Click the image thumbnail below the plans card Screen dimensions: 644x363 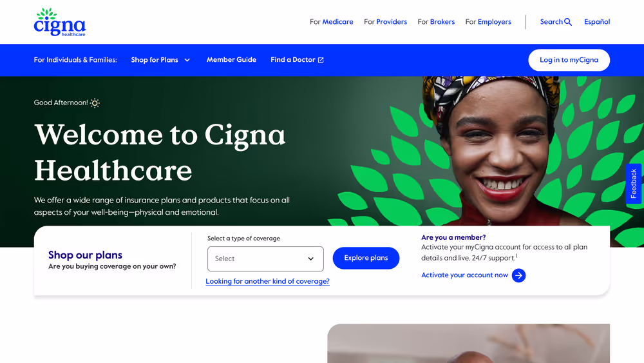[x=469, y=343]
